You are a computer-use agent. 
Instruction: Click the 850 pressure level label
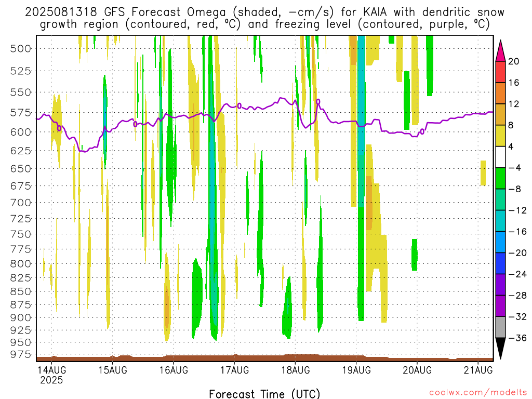coord(20,291)
